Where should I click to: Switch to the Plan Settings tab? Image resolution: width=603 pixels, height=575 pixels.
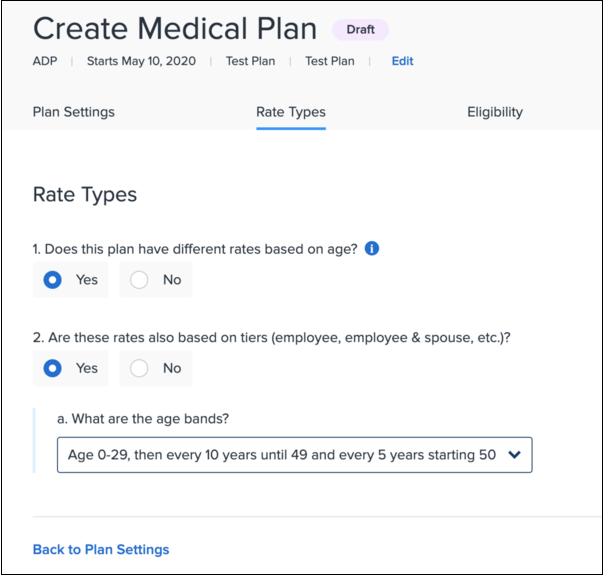[x=74, y=112]
